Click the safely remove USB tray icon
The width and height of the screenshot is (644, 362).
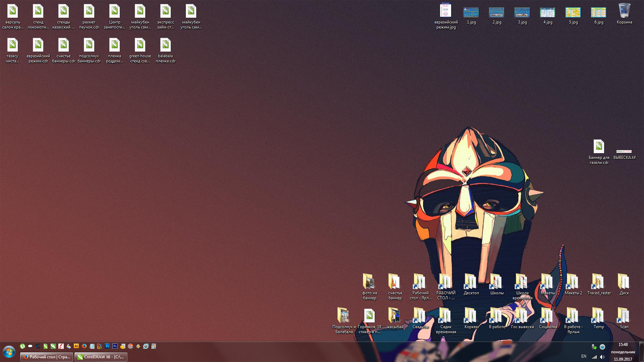pyautogui.click(x=594, y=347)
